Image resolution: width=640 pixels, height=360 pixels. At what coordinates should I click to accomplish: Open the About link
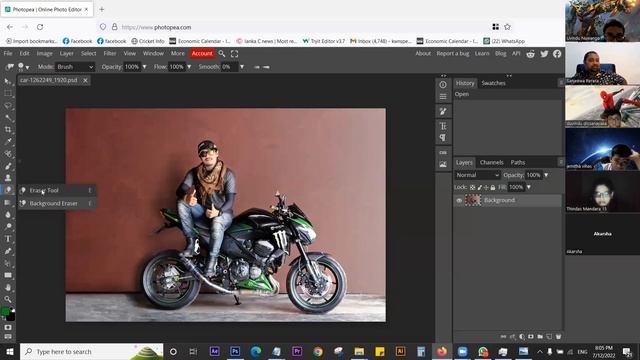[423, 53]
